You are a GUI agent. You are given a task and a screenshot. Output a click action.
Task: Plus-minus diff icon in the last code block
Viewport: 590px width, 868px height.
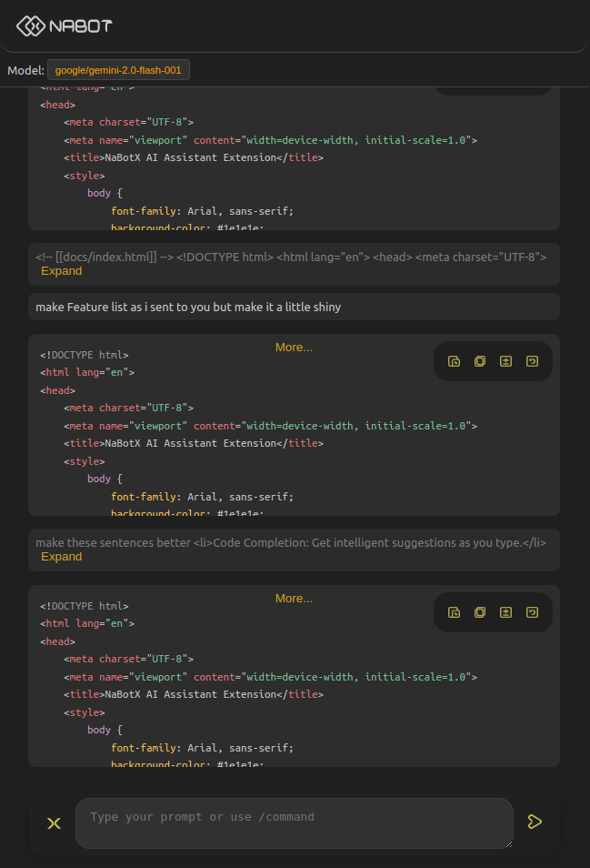[506, 612]
